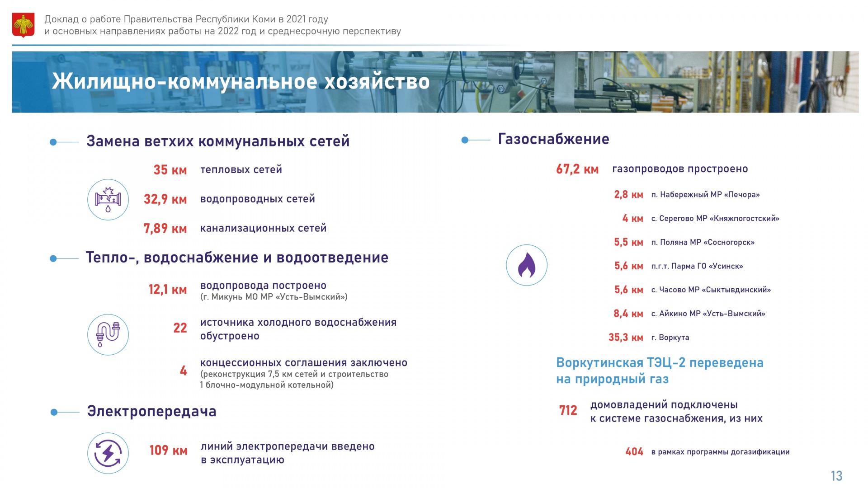Click the bullet dot beside Газоснабжение
Image resolution: width=868 pixels, height=488 pixels.
click(x=465, y=140)
